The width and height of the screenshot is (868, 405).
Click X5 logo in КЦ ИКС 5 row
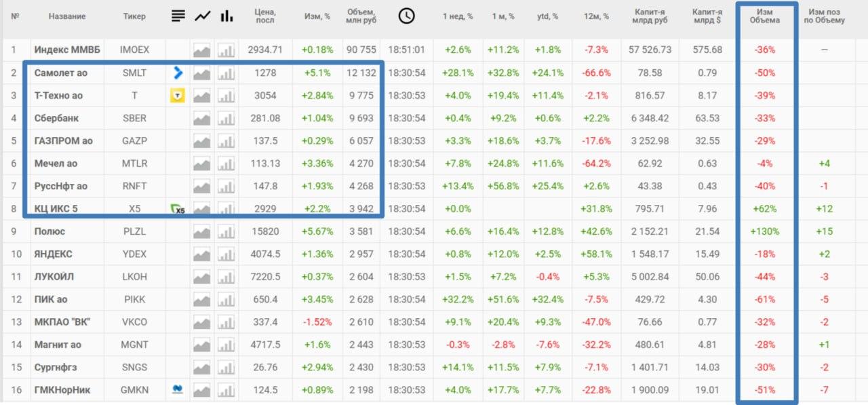pos(178,209)
